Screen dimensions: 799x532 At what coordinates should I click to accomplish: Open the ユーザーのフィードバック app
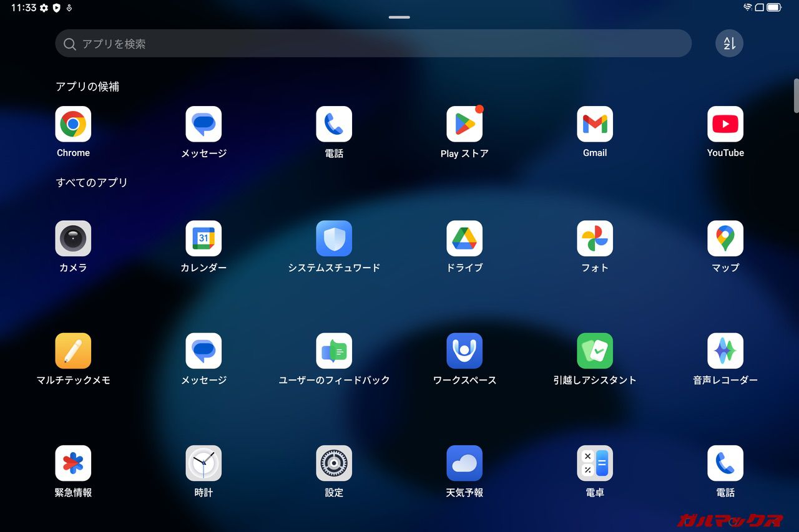click(334, 351)
